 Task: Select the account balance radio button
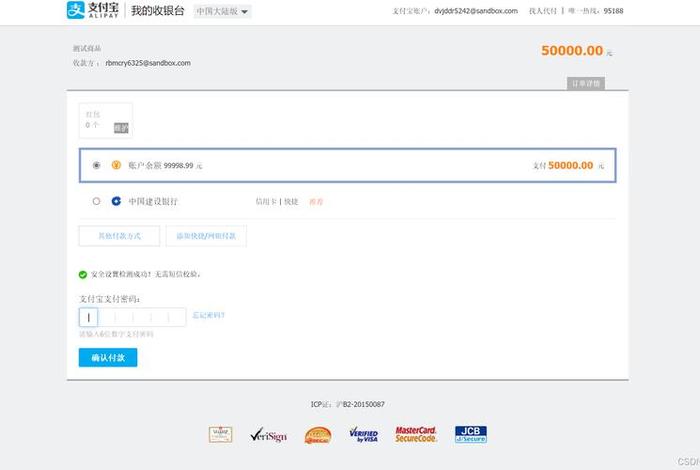point(96,165)
